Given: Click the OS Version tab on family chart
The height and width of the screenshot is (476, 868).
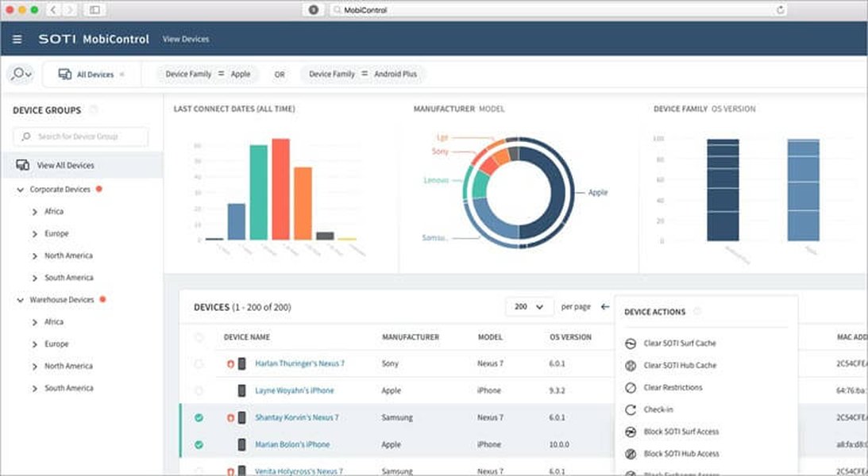Looking at the screenshot, I should click(733, 109).
